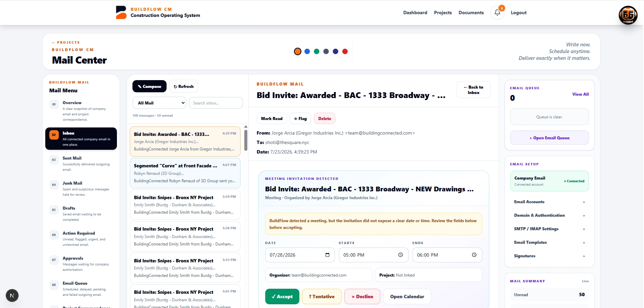644x308 pixels.
Task: Click Back to Inbox button
Action: tap(473, 90)
